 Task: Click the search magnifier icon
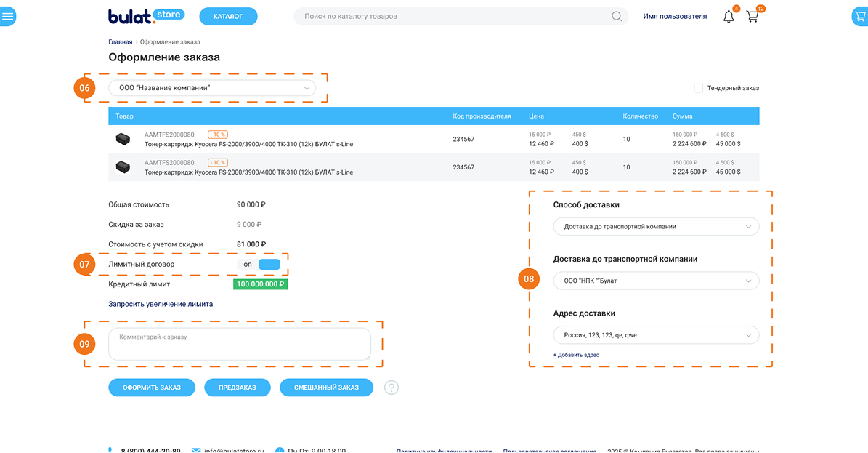pos(617,17)
